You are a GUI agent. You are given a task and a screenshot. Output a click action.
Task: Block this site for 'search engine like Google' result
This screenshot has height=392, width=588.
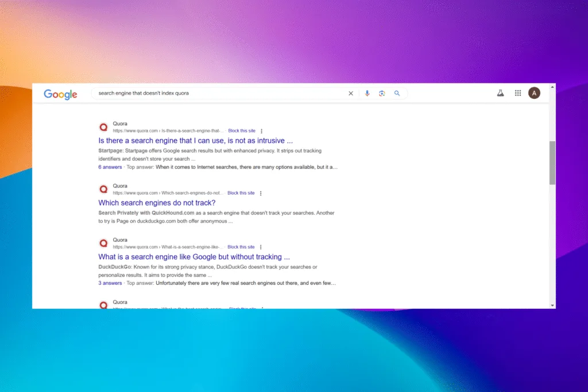241,247
